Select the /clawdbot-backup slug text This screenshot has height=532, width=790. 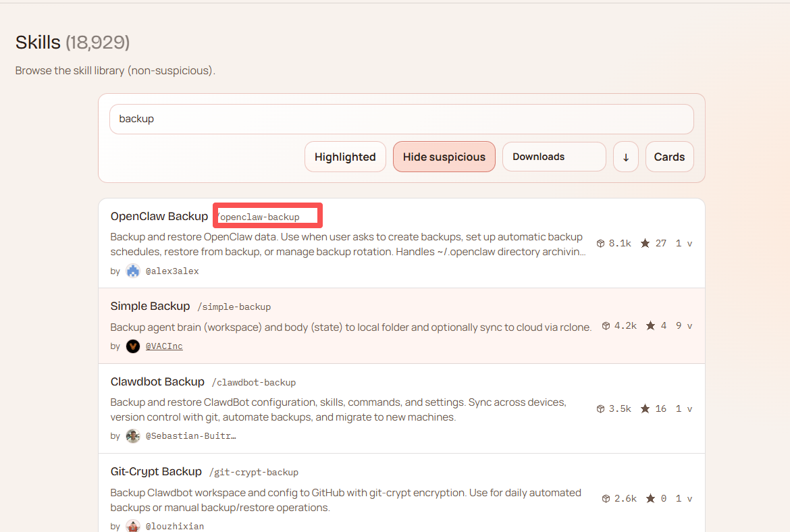(254, 382)
